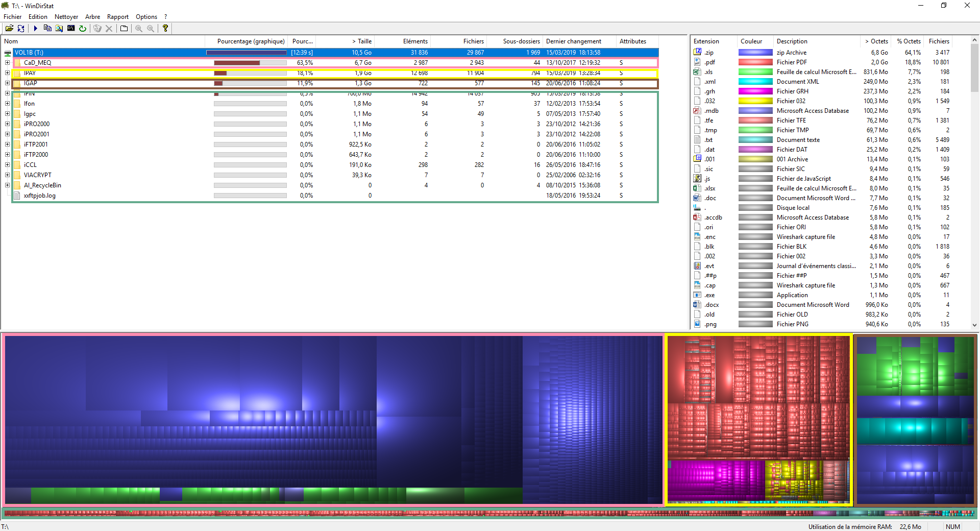This screenshot has height=531, width=980.
Task: Expand the iCCL folder node
Action: click(x=7, y=165)
